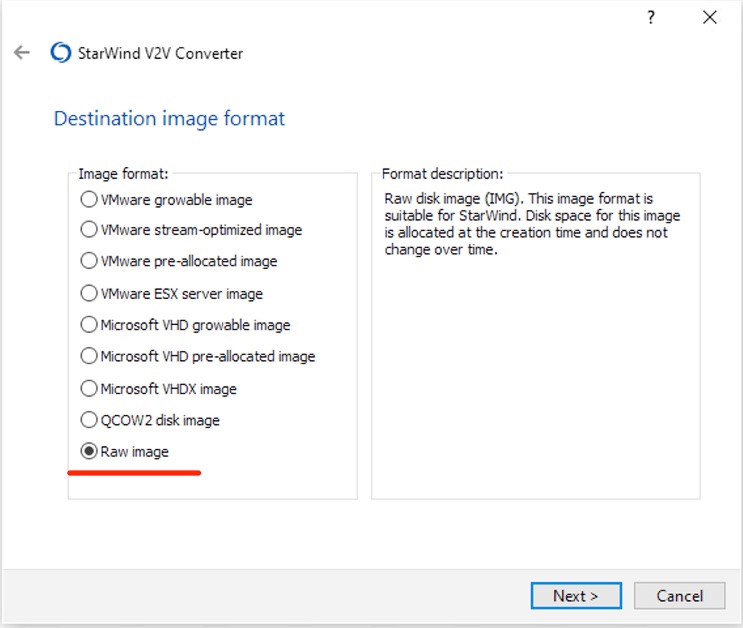Click the StarWind logo icon
Screen dimensions: 743x628
point(60,53)
